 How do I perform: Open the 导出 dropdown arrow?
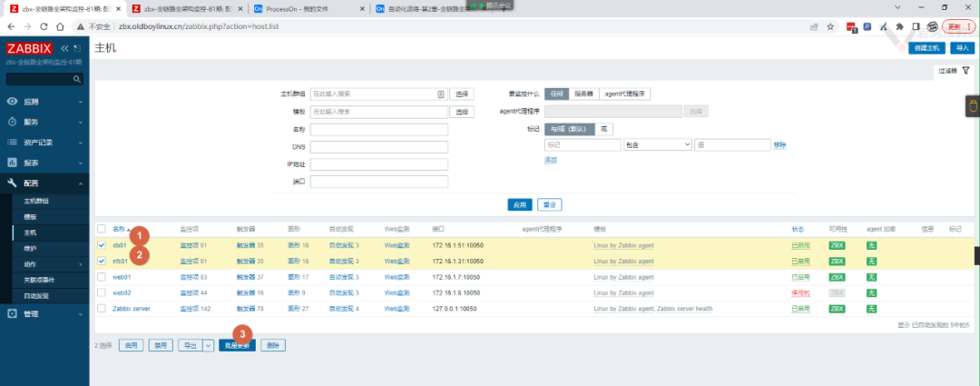[x=209, y=345]
